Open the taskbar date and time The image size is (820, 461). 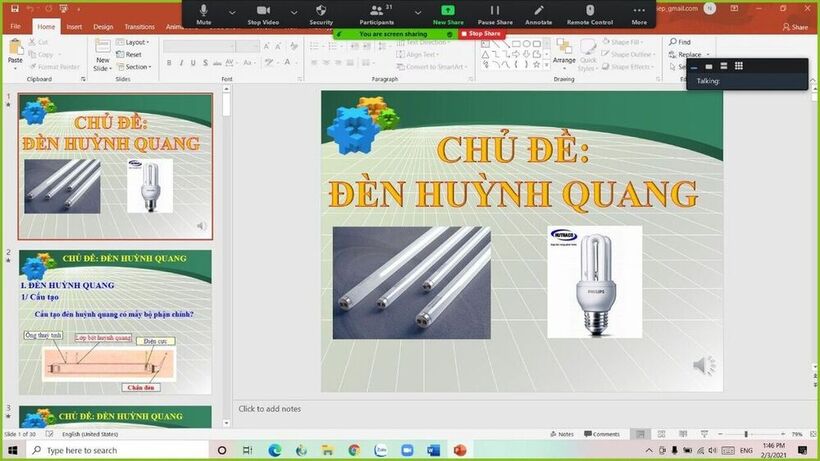(x=774, y=450)
